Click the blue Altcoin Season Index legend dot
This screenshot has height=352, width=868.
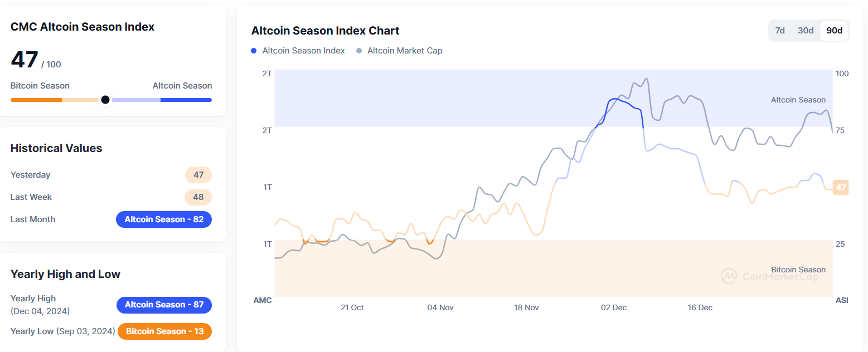click(254, 51)
